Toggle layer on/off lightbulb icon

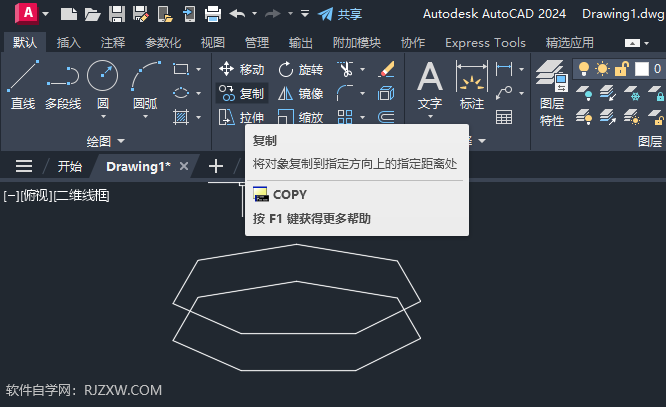point(584,68)
